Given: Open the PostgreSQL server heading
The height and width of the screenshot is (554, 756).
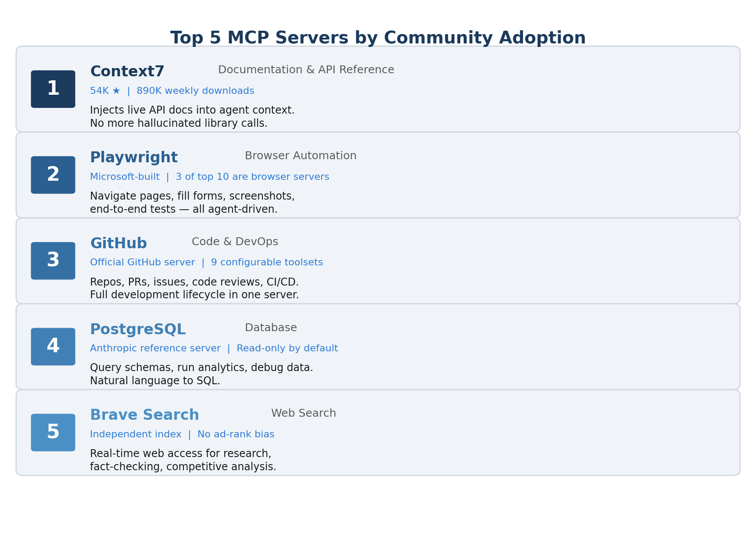Looking at the screenshot, I should coord(138,329).
